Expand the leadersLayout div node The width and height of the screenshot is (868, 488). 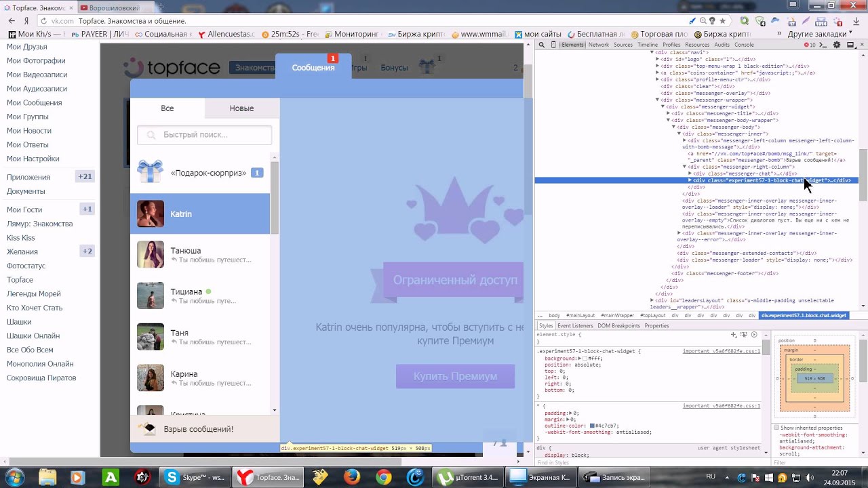[x=652, y=300]
